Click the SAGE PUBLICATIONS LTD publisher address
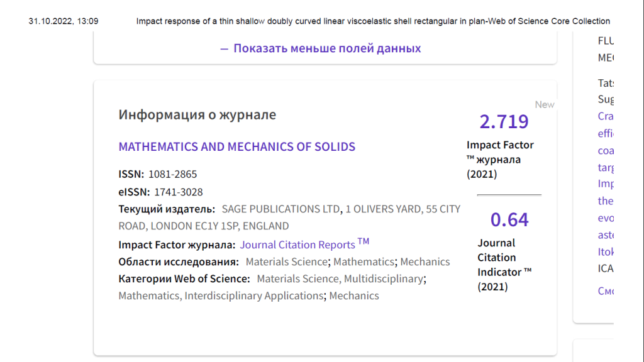This screenshot has width=644, height=362. click(x=289, y=217)
